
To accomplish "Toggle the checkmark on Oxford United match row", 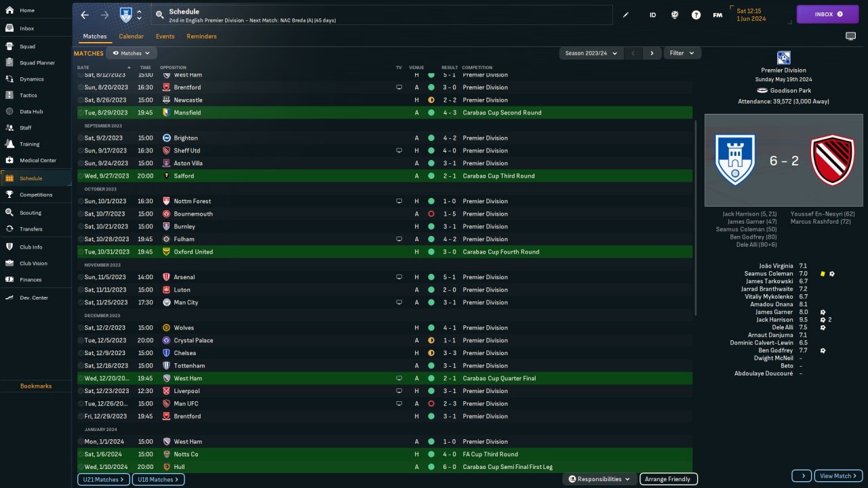I will click(x=81, y=251).
